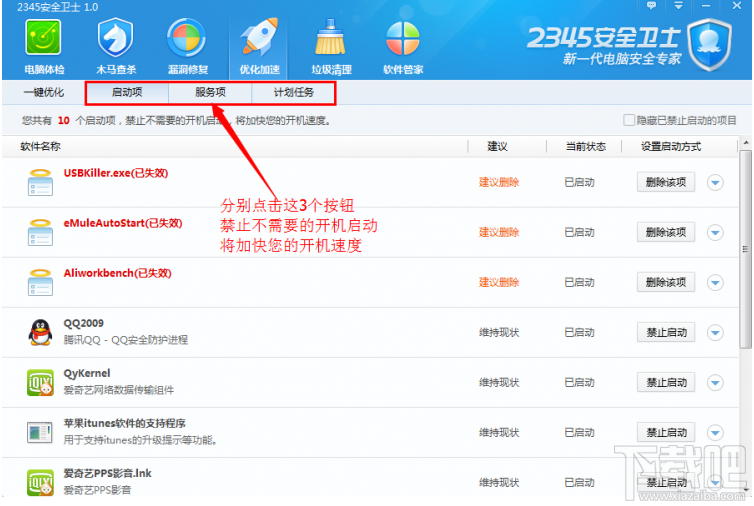Switch to the 启动项 tab
This screenshot has height=506, width=754.
pyautogui.click(x=127, y=92)
